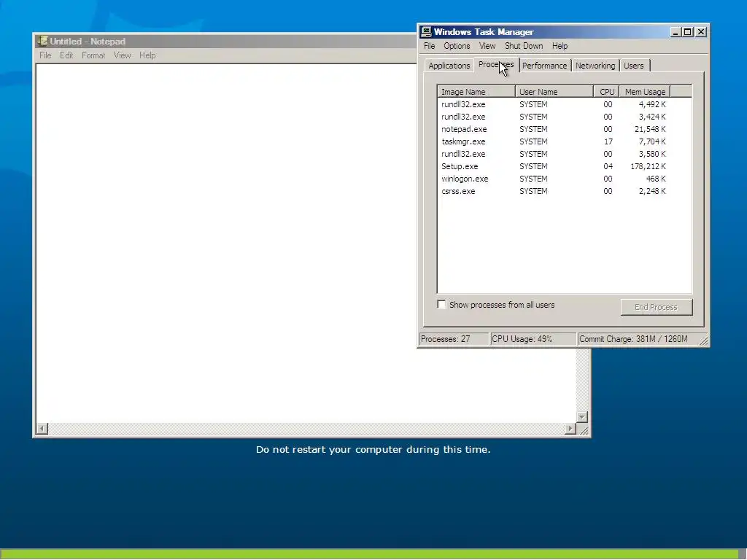Viewport: 747px width, 560px height.
Task: Click the Notepad title bar icon
Action: coord(42,42)
